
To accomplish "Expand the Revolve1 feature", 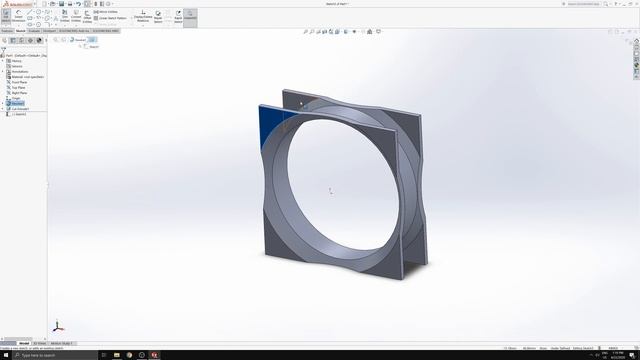I will (x=3, y=104).
